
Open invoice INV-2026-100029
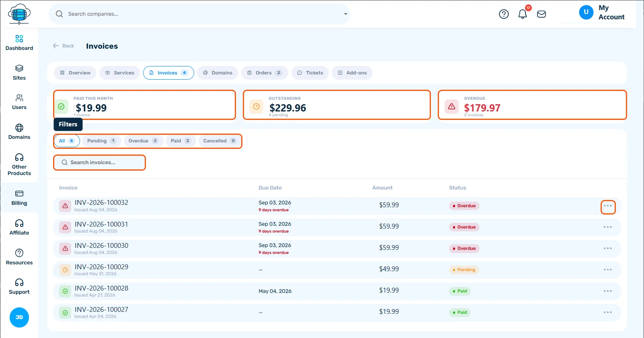coord(101,267)
